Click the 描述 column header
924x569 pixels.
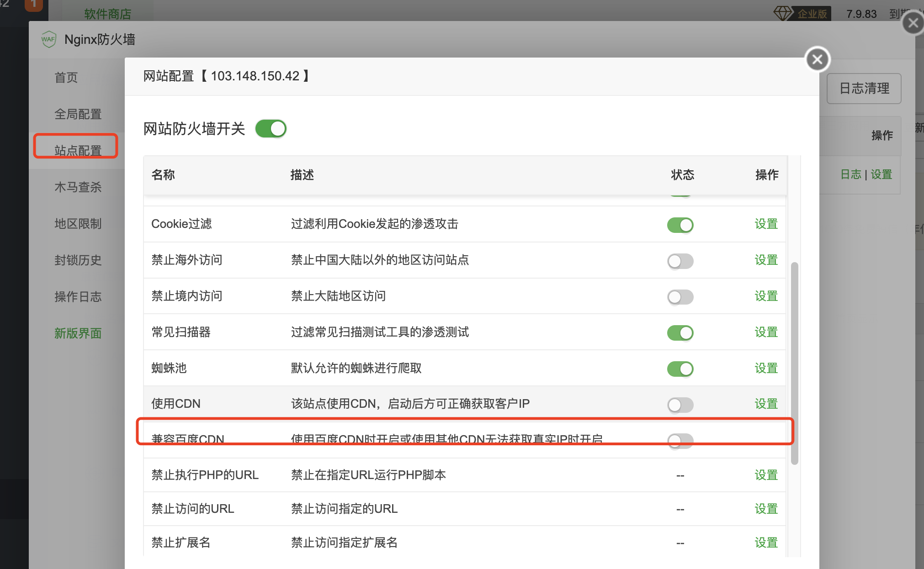[x=302, y=175]
